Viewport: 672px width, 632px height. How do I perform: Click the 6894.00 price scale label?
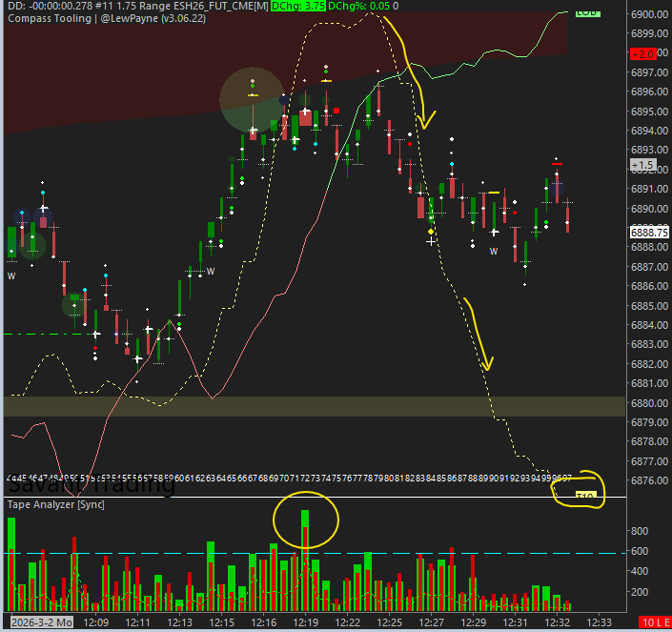649,131
